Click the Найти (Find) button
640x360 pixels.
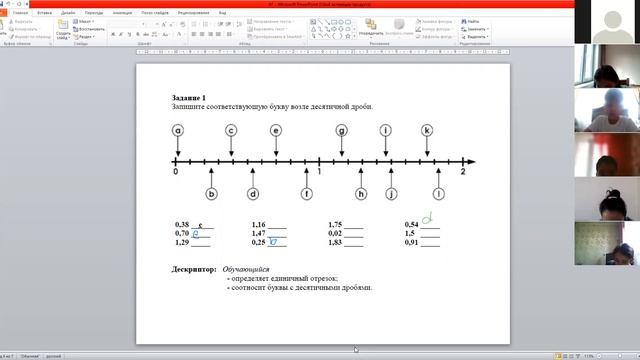[470, 21]
